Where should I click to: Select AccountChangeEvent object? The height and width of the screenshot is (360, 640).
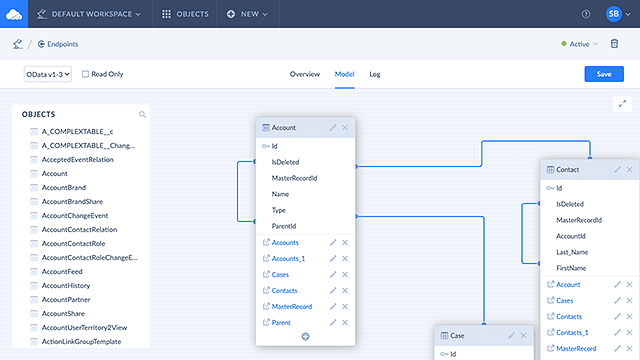tap(75, 216)
